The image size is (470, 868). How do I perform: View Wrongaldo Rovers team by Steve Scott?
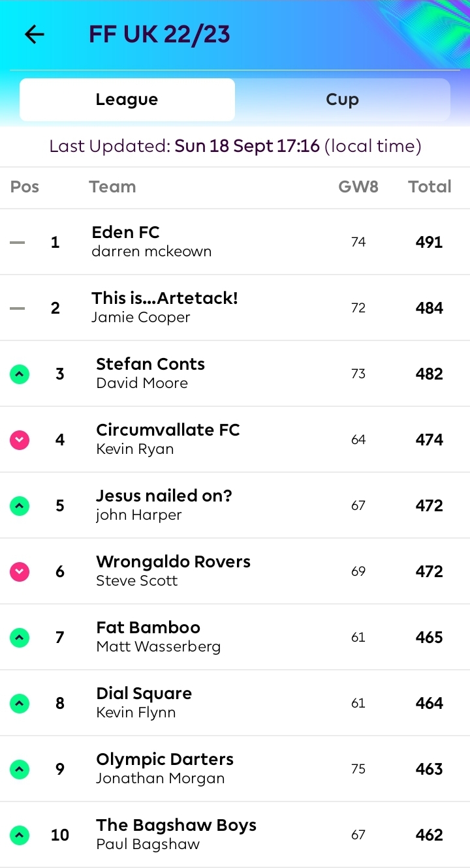click(173, 571)
